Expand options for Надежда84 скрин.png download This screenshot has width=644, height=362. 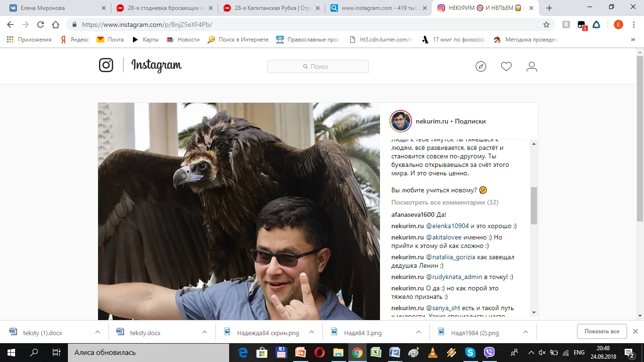tap(312, 332)
